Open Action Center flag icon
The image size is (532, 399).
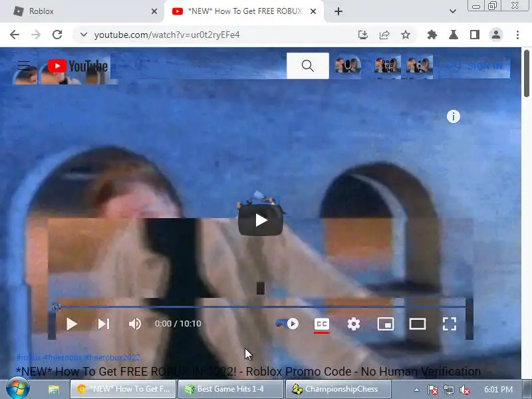(433, 390)
